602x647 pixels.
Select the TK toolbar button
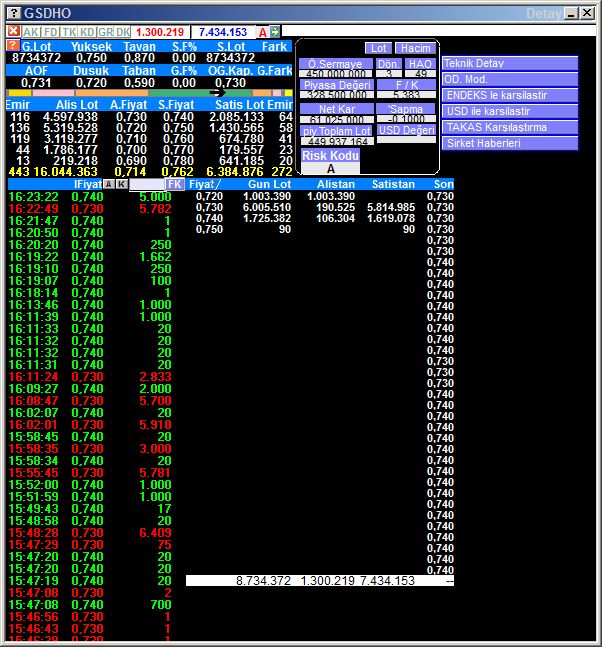pos(69,32)
